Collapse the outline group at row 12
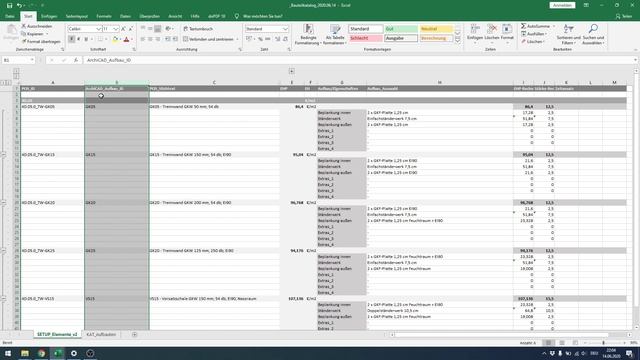This screenshot has width=640, height=360. (x=4, y=155)
